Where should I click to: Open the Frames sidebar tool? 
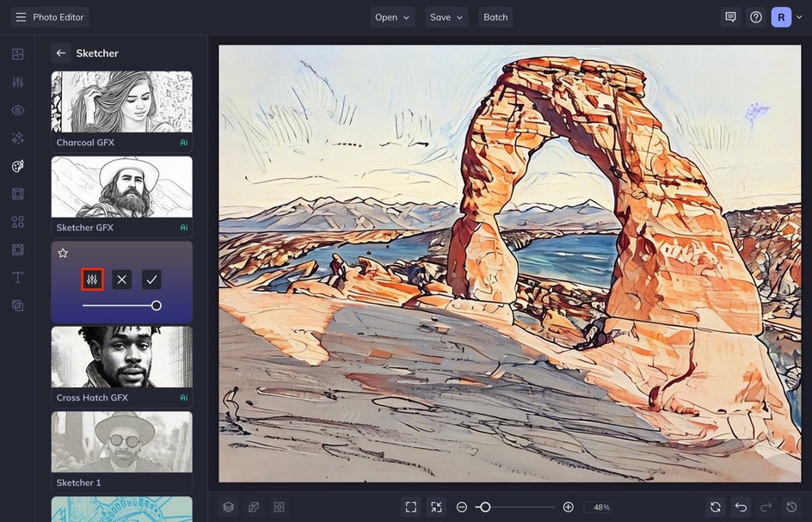pyautogui.click(x=17, y=193)
